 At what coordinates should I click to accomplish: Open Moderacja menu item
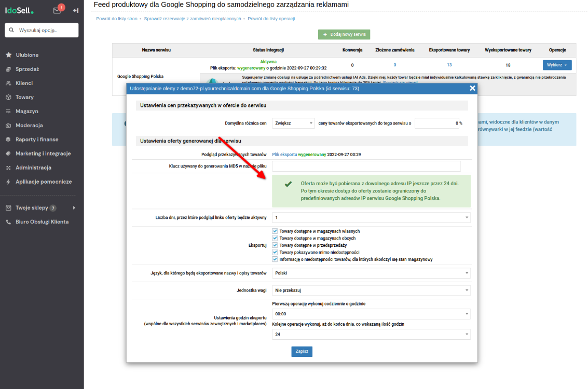point(29,126)
